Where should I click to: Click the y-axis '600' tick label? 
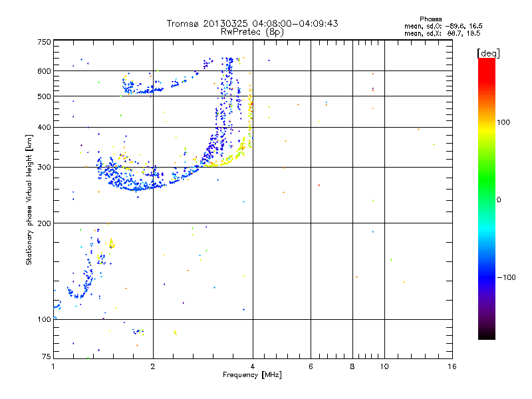pos(44,71)
